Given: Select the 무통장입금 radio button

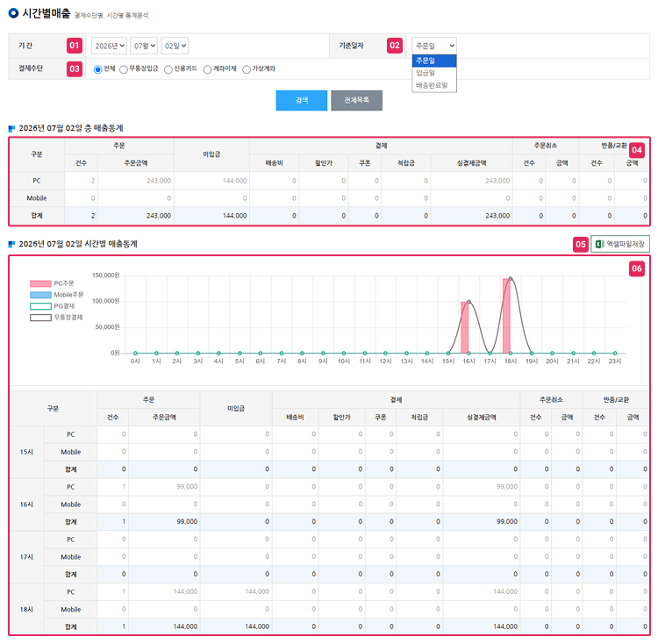Looking at the screenshot, I should (x=124, y=69).
